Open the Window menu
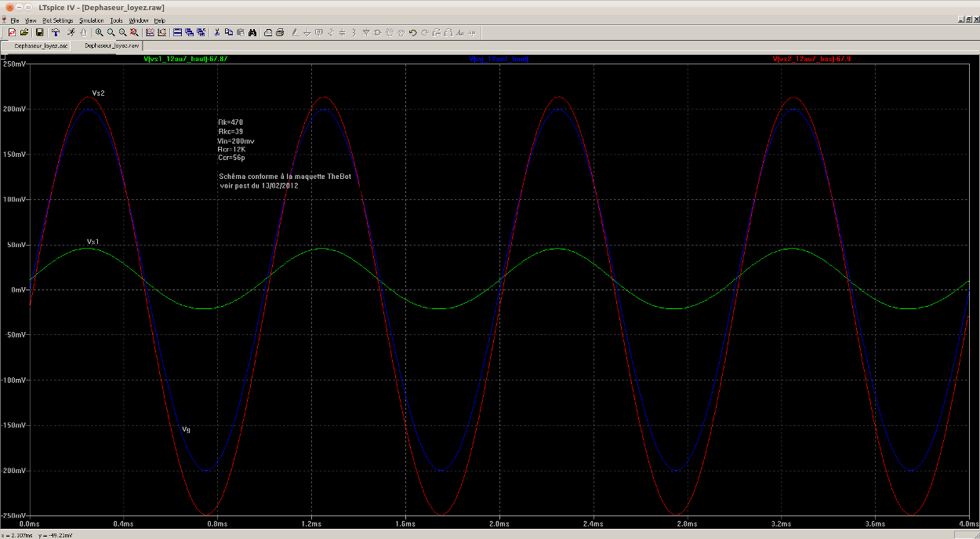Screen dimensions: 980x539 click(x=139, y=20)
